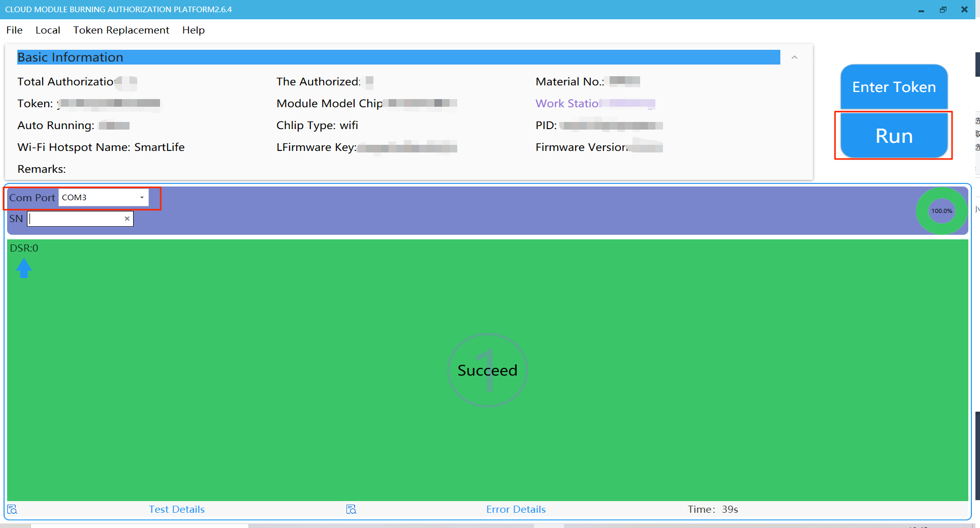Open the Local menu
Viewport: 980px width, 528px height.
tap(48, 30)
